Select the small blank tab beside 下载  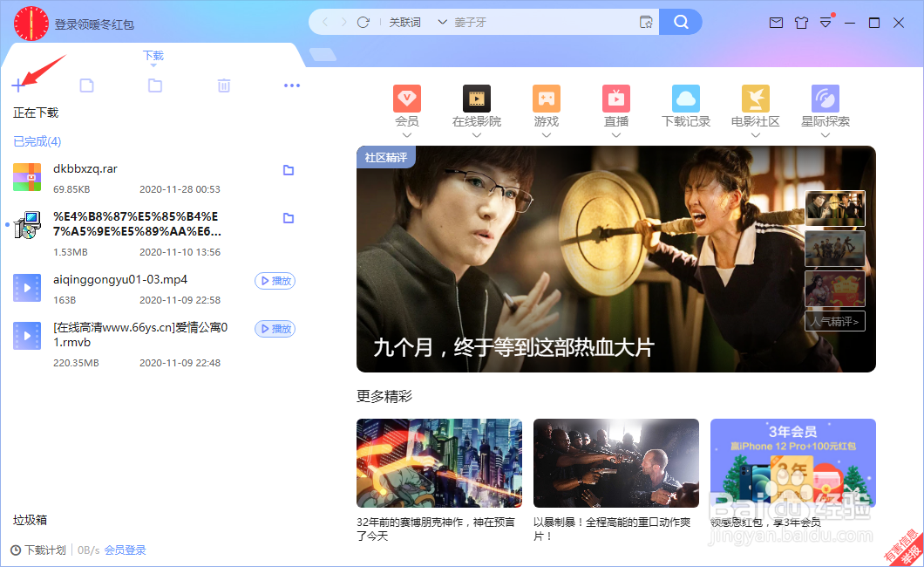pos(323,54)
